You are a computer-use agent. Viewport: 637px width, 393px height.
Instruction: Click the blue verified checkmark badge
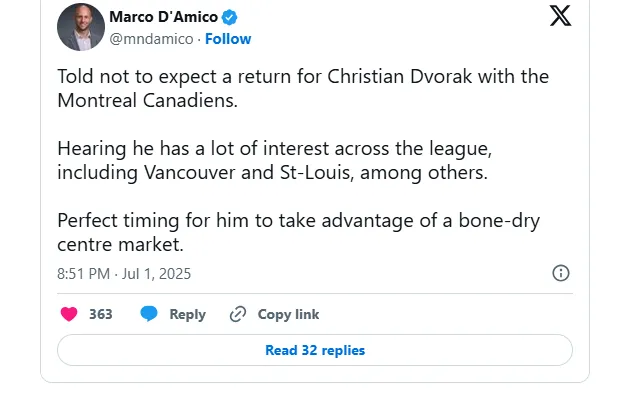pos(230,17)
